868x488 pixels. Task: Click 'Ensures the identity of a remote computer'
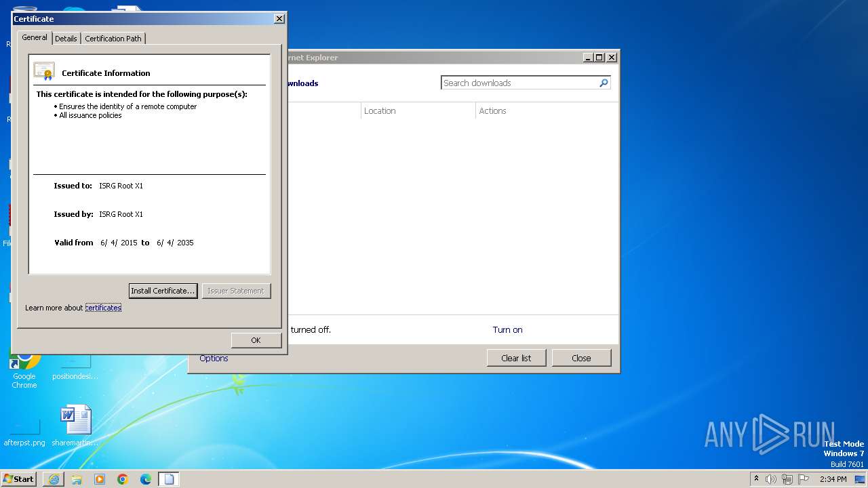click(x=127, y=106)
